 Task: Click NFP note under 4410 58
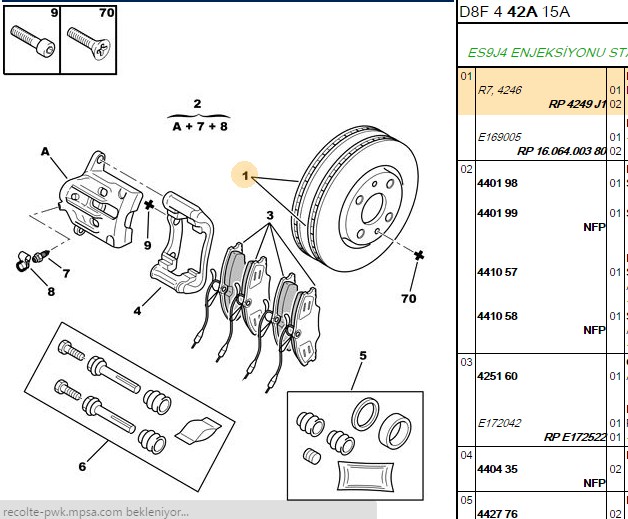pos(594,330)
